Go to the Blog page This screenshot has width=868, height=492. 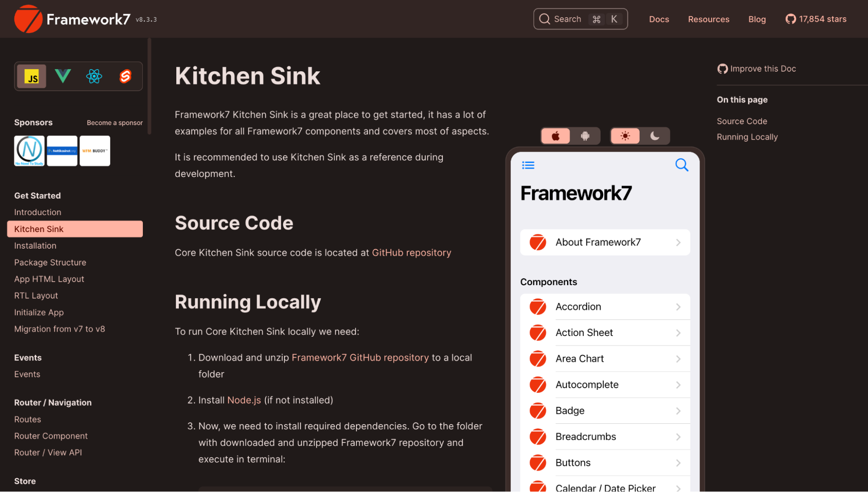point(757,19)
